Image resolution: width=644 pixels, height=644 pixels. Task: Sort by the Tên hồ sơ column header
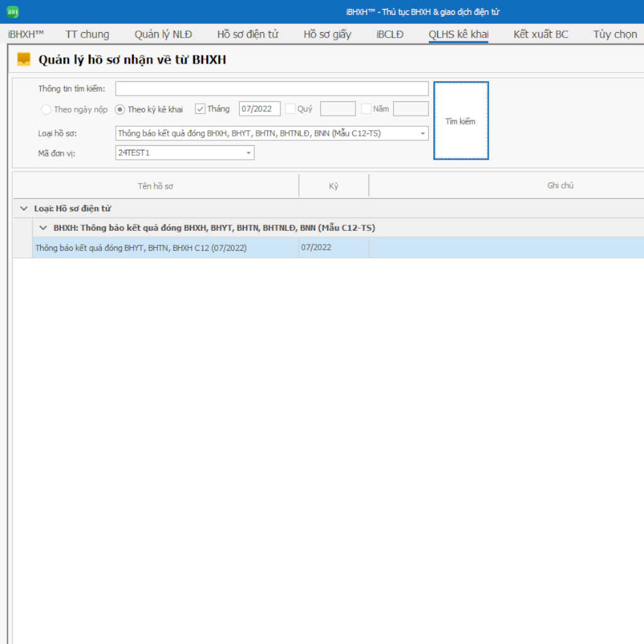[155, 186]
